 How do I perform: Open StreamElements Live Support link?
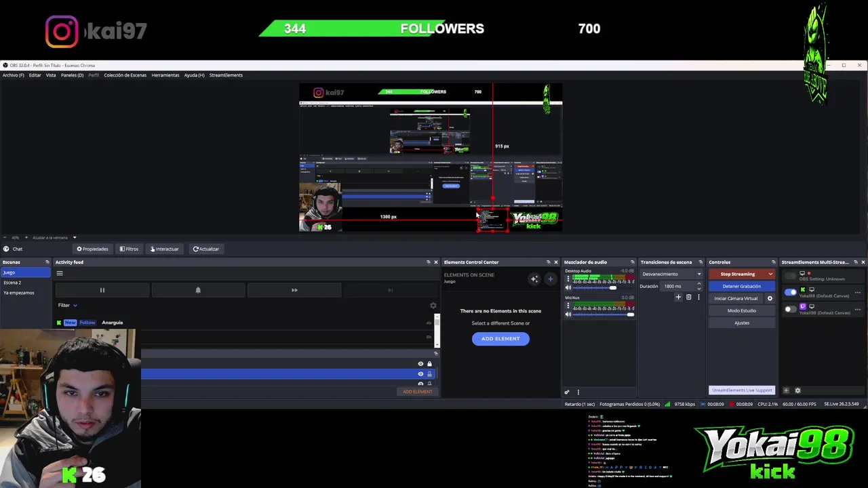coord(741,390)
